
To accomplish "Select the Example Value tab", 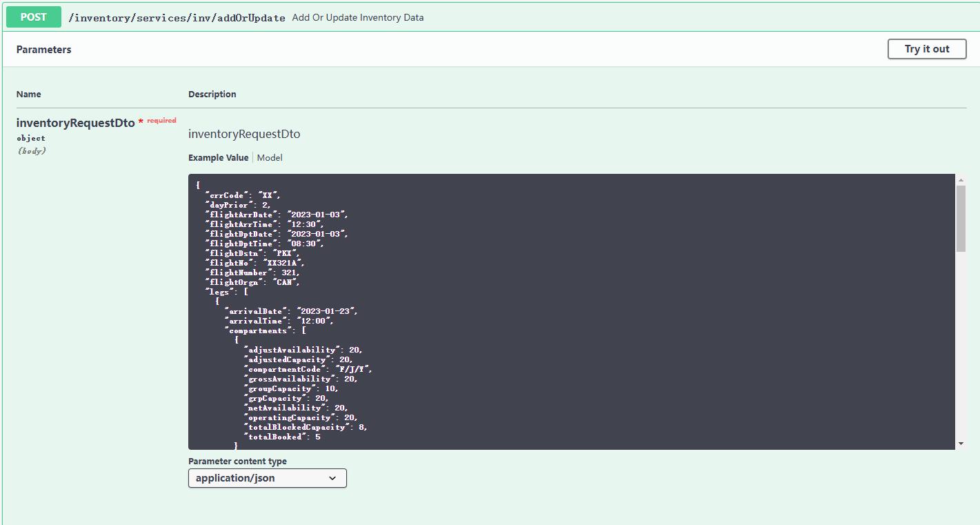I will [x=218, y=157].
